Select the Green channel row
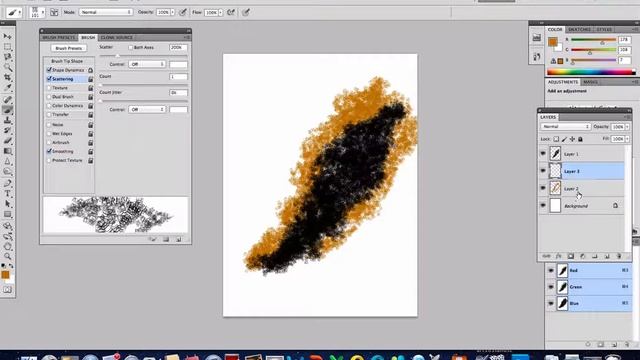Image resolution: width=640 pixels, height=360 pixels. (x=589, y=287)
